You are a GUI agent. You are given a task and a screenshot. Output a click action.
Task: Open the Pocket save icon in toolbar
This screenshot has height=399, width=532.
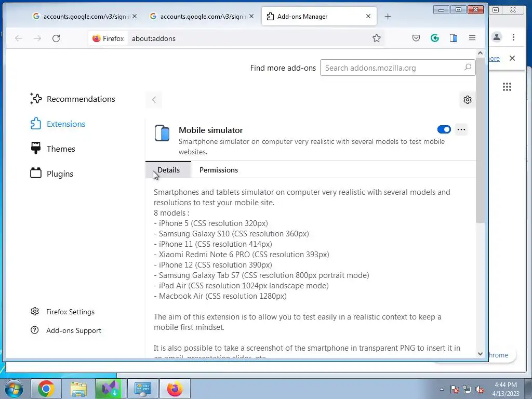(x=416, y=38)
